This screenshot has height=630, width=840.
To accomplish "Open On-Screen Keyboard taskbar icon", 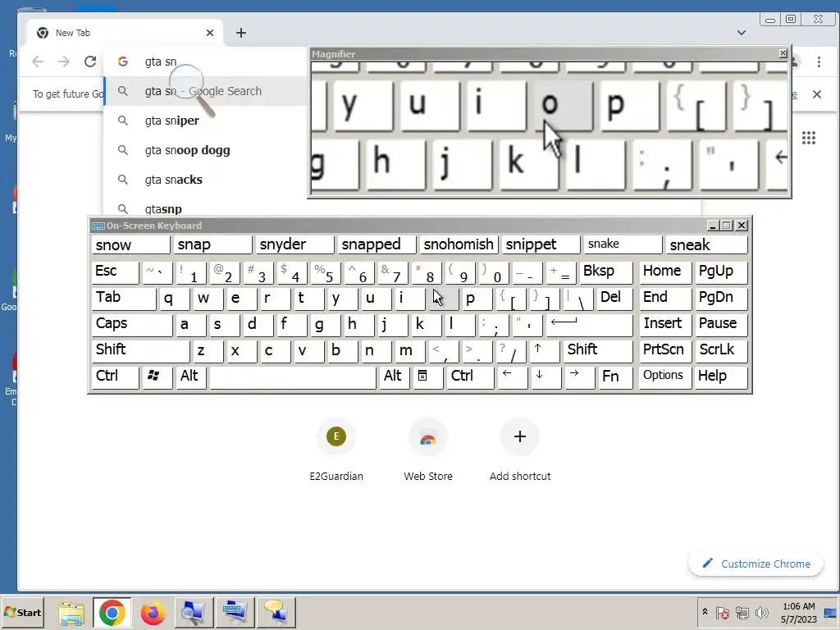I will [x=235, y=613].
